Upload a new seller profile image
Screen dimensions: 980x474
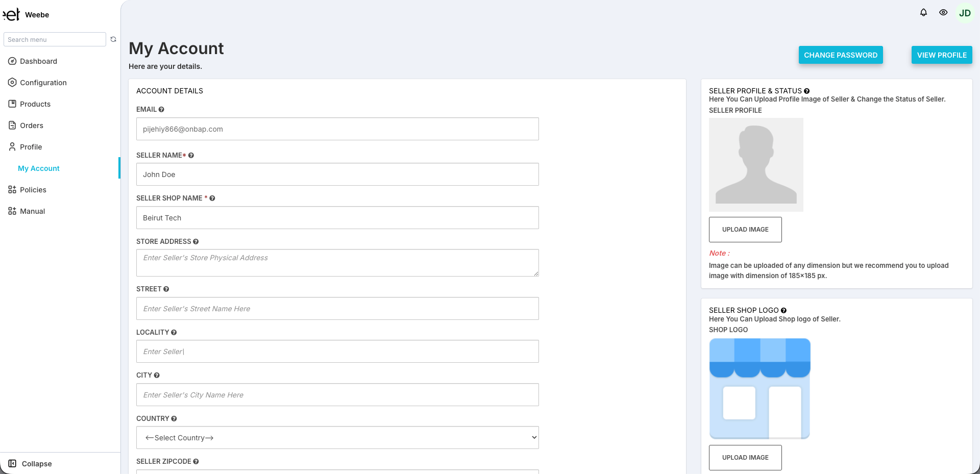point(745,230)
